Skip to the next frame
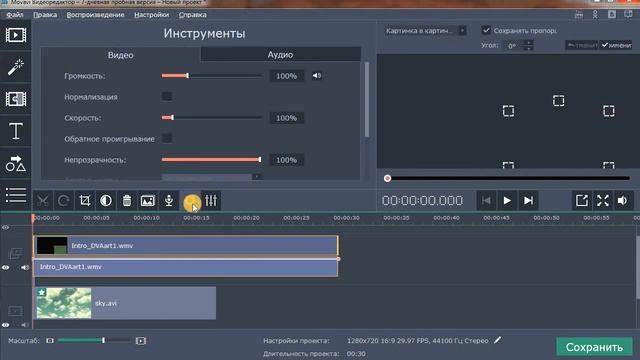The width and height of the screenshot is (640, 360). [528, 200]
